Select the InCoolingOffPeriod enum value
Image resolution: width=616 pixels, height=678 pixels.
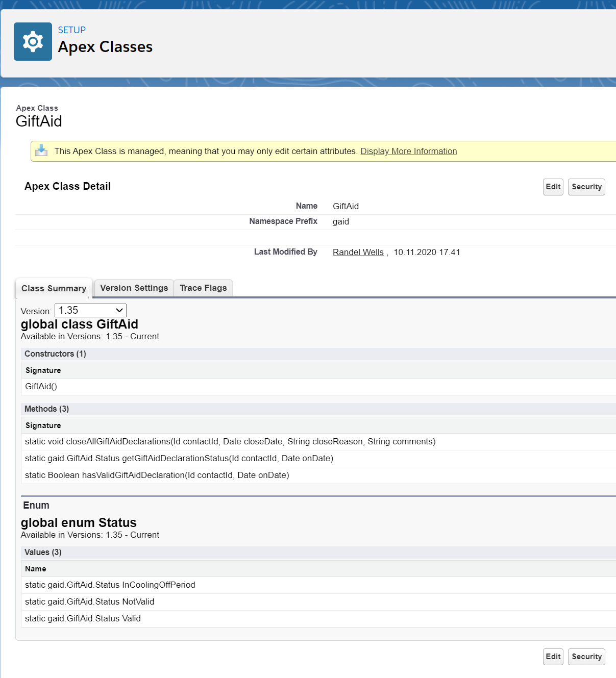point(110,585)
